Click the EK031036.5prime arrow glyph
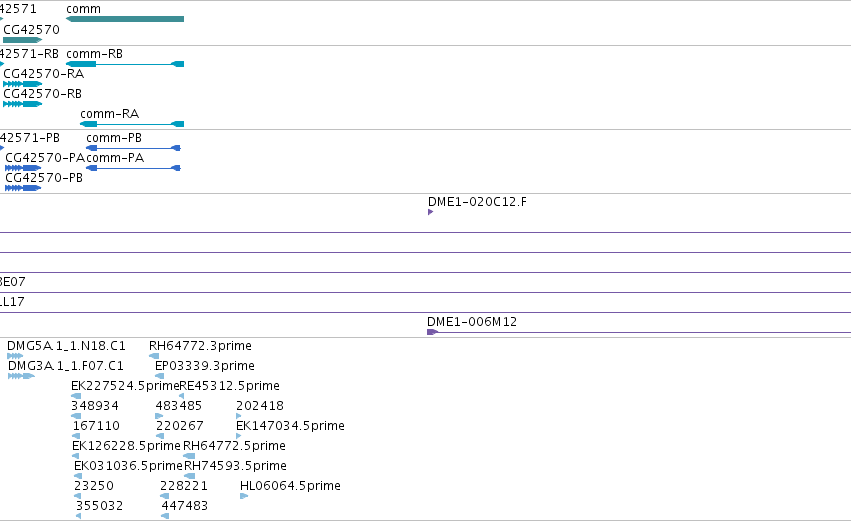The image size is (851, 521). click(x=78, y=476)
